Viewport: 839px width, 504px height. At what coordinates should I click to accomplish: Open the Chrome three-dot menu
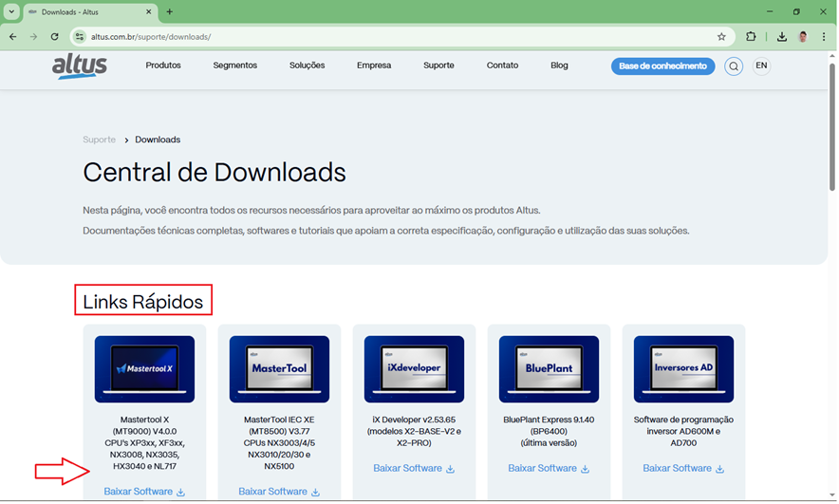[824, 37]
